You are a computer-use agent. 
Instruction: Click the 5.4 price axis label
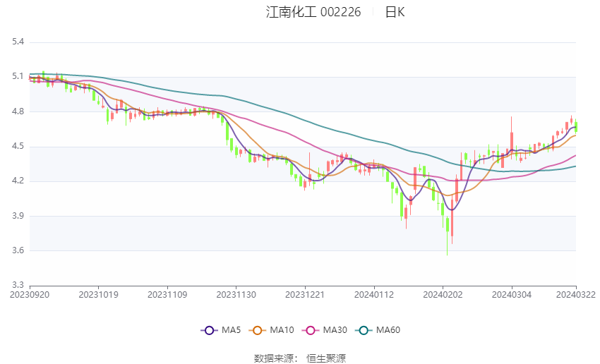[x=18, y=42]
